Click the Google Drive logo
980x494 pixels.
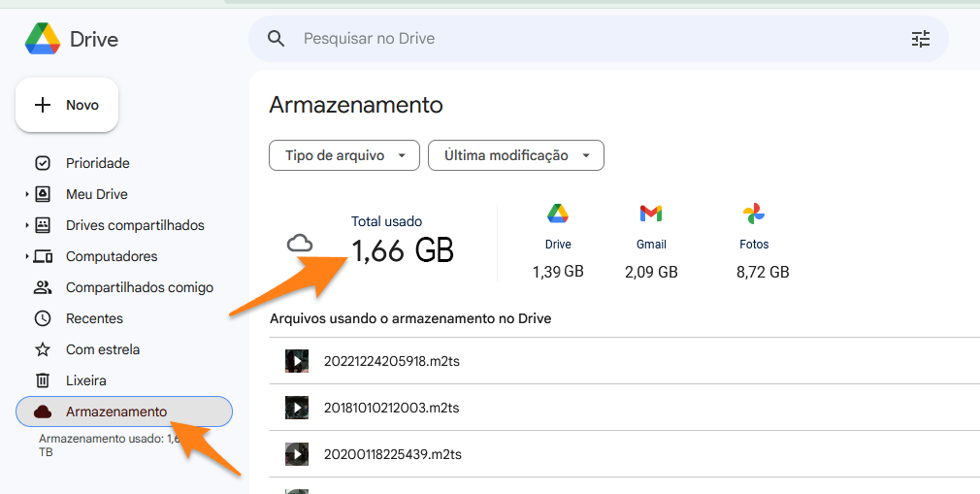[x=43, y=39]
